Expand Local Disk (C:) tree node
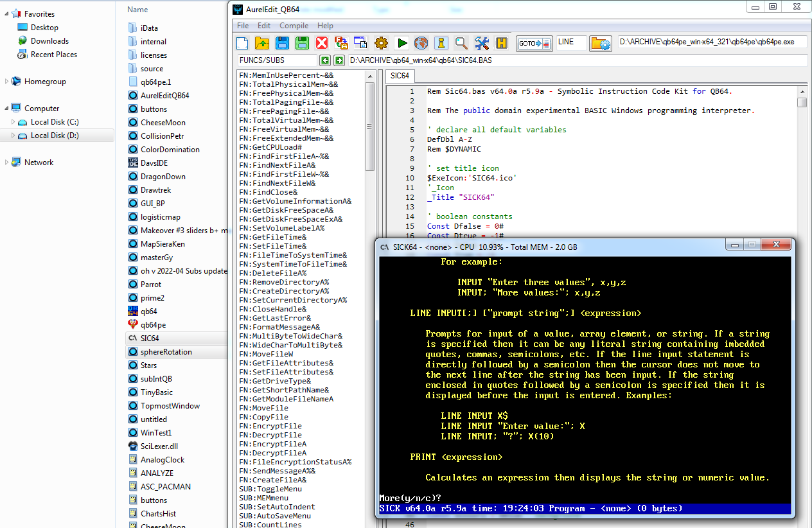812x528 pixels. [13, 122]
